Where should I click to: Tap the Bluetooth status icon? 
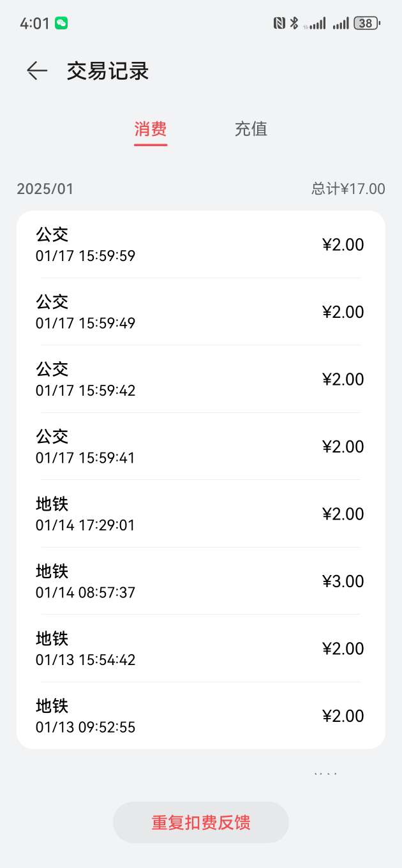(294, 24)
